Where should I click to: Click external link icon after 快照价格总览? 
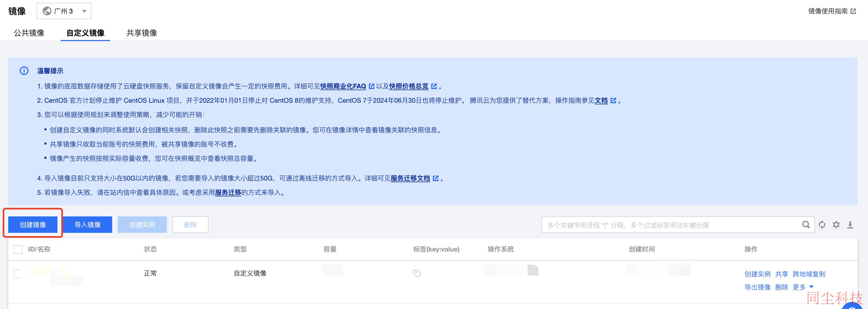click(x=434, y=86)
